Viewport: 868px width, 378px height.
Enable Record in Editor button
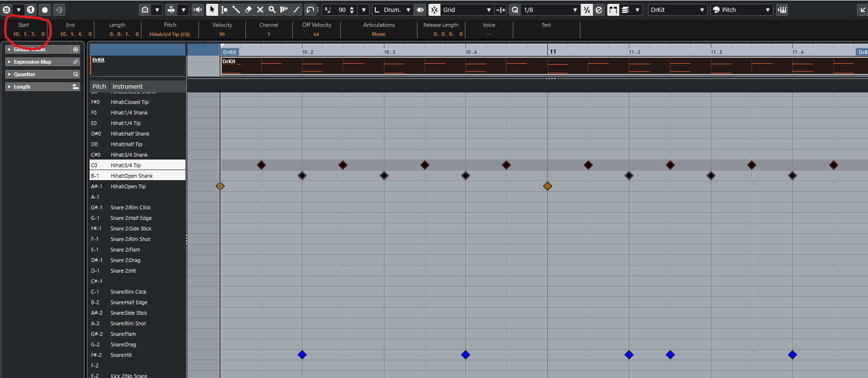[x=45, y=10]
